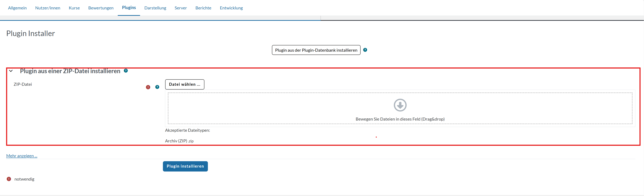Click 'Datei wählen ...' to choose a ZIP file
644x196 pixels.
(x=185, y=84)
